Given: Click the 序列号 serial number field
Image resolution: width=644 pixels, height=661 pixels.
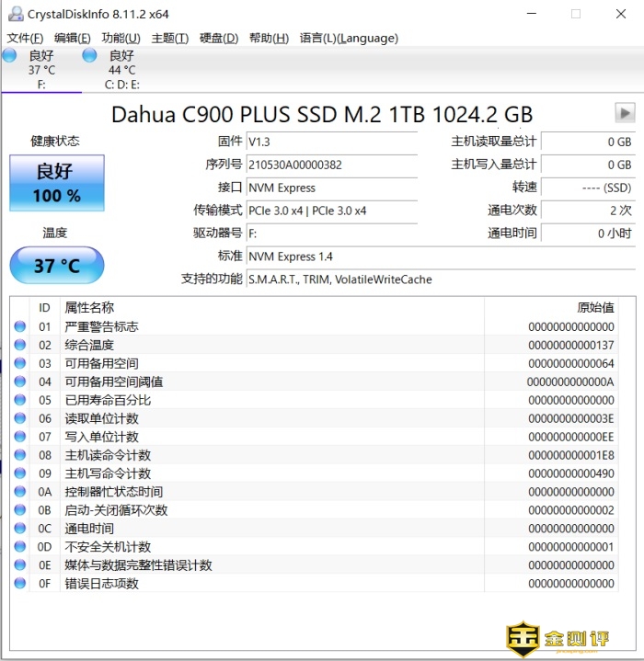Looking at the screenshot, I should (331, 165).
